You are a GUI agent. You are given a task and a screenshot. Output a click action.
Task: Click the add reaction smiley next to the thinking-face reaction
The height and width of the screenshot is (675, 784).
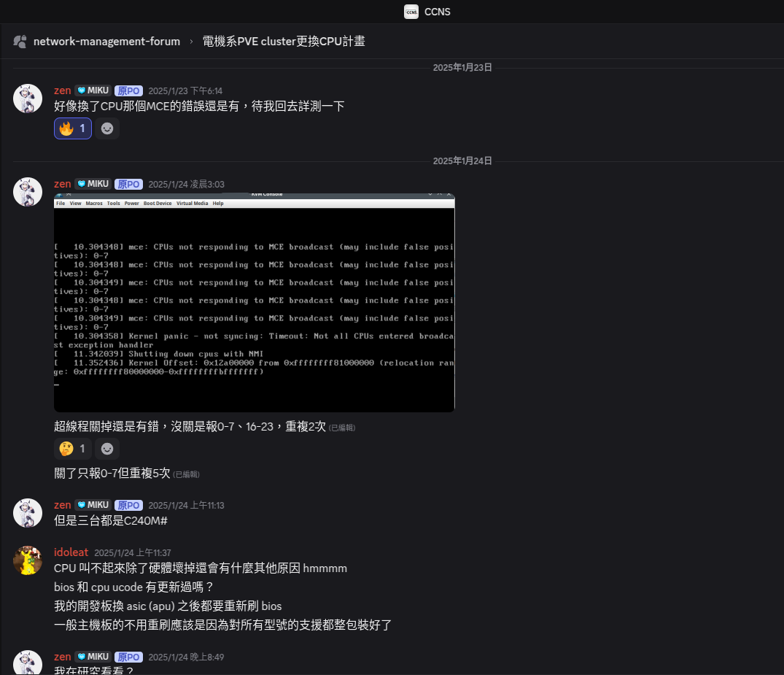pyautogui.click(x=107, y=448)
